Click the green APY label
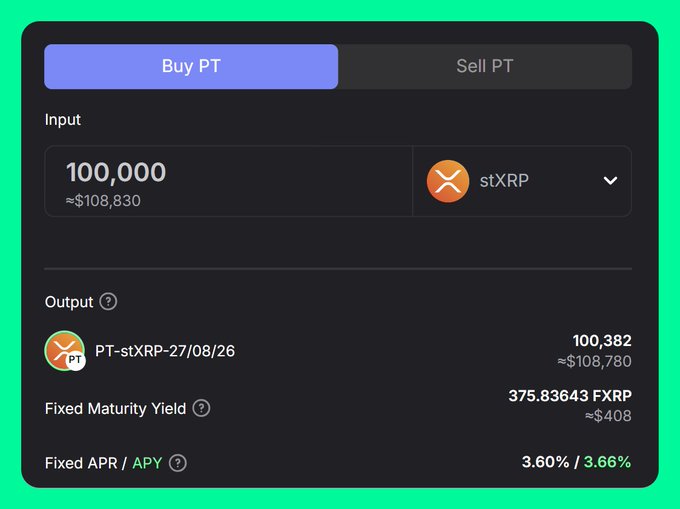The width and height of the screenshot is (680, 509). 147,463
